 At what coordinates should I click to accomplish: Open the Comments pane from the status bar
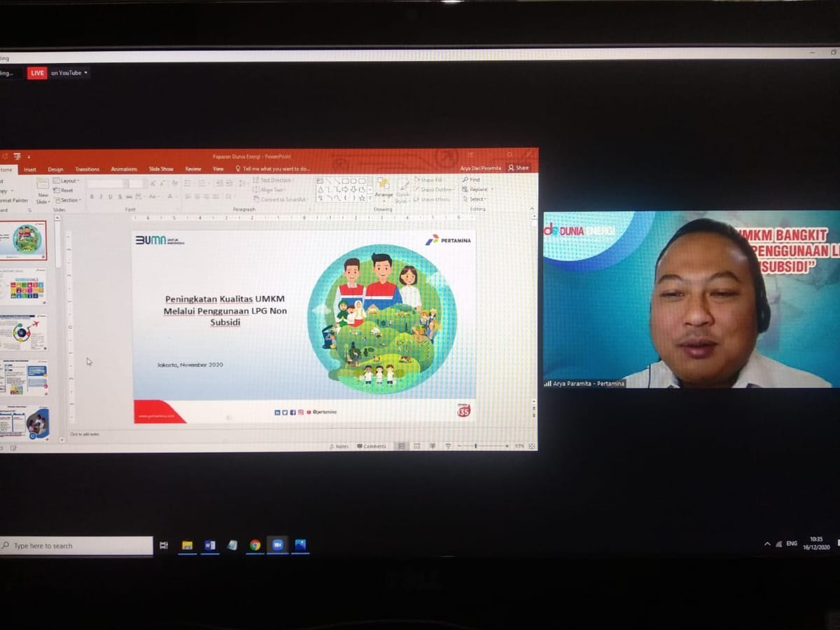[370, 445]
